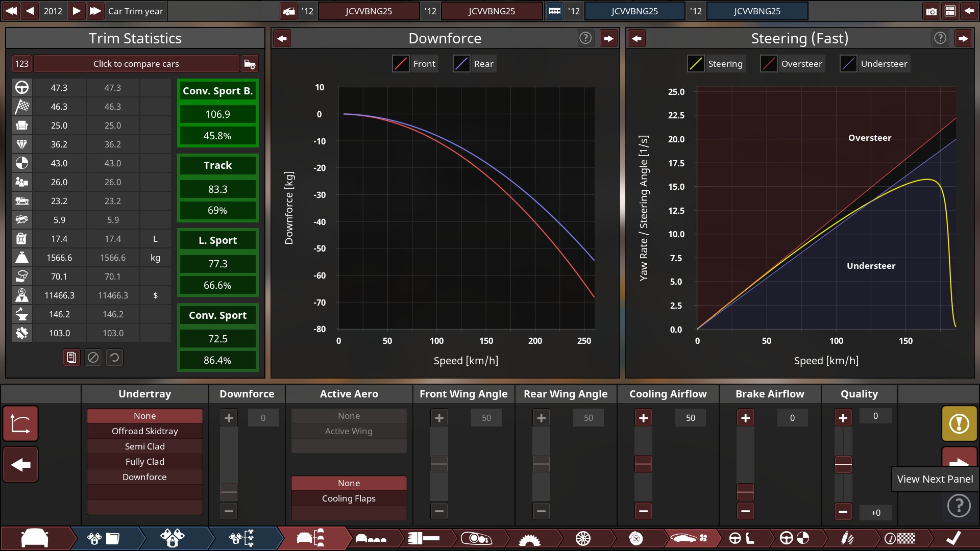Click the reset undo icon under statistics

114,358
